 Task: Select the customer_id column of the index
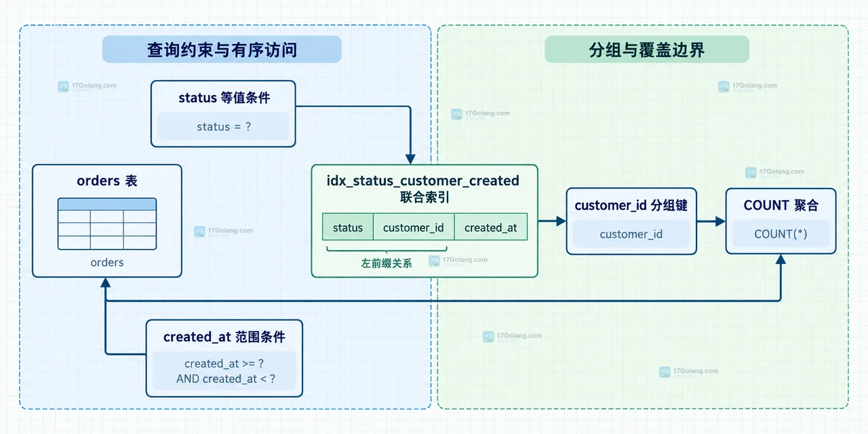[x=414, y=228]
